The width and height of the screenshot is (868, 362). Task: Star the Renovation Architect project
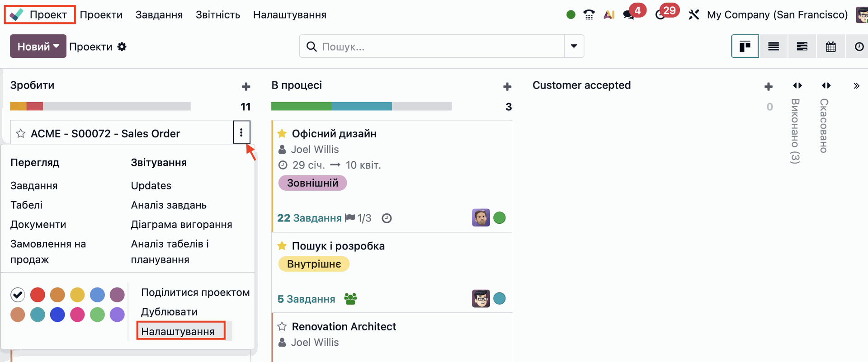click(282, 326)
